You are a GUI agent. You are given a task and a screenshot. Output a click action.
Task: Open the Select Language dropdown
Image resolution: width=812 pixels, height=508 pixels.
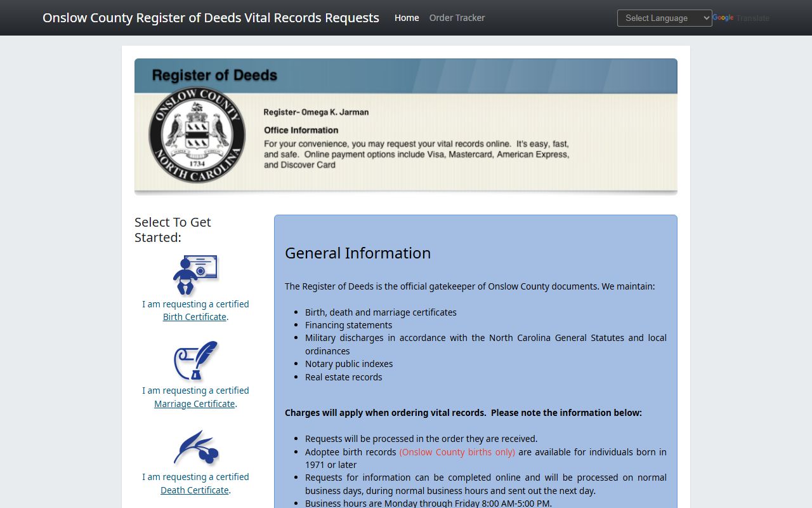[665, 18]
